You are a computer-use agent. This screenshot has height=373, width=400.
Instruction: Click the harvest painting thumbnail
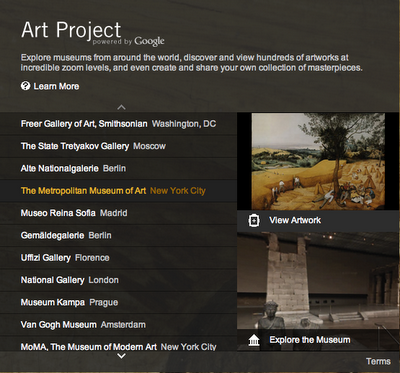point(318,161)
